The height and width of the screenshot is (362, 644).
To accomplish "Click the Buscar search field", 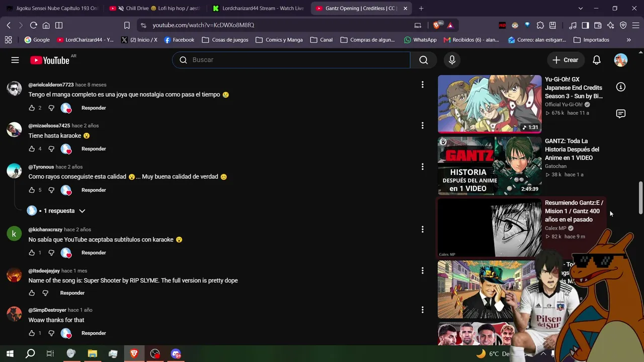I will pos(291,60).
